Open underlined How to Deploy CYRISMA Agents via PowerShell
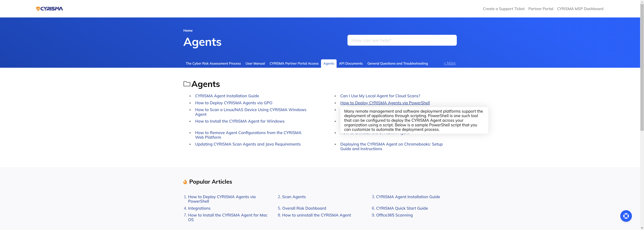The height and width of the screenshot is (230, 644). (385, 103)
